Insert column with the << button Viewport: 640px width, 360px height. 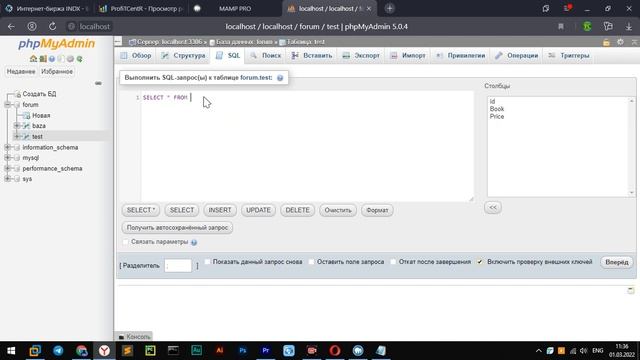click(493, 207)
